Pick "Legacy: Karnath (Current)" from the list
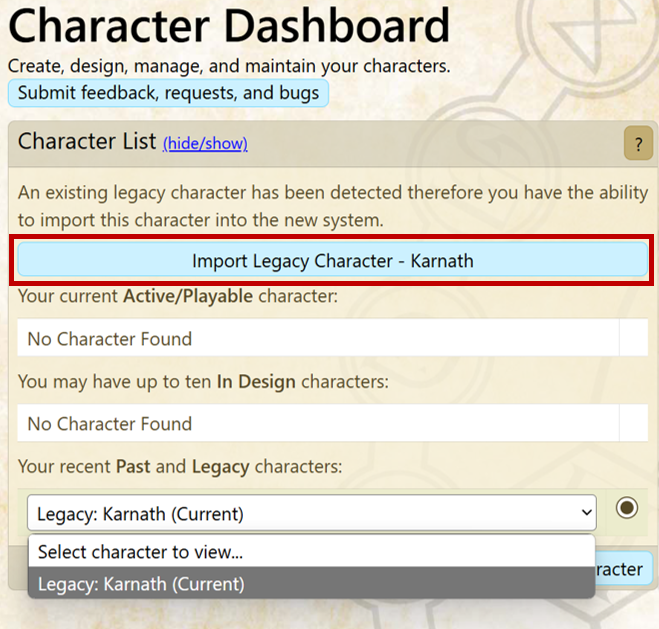 tap(311, 583)
